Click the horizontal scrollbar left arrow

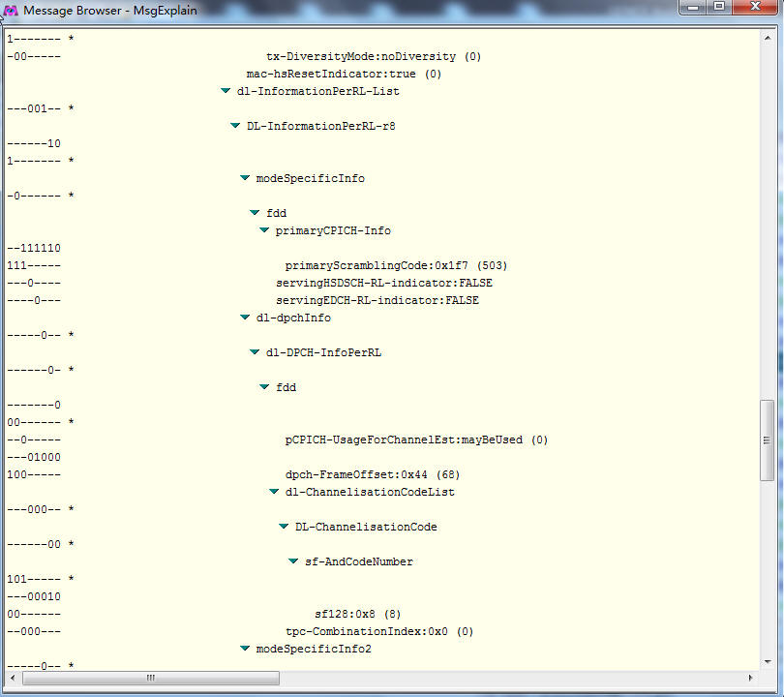pyautogui.click(x=13, y=678)
